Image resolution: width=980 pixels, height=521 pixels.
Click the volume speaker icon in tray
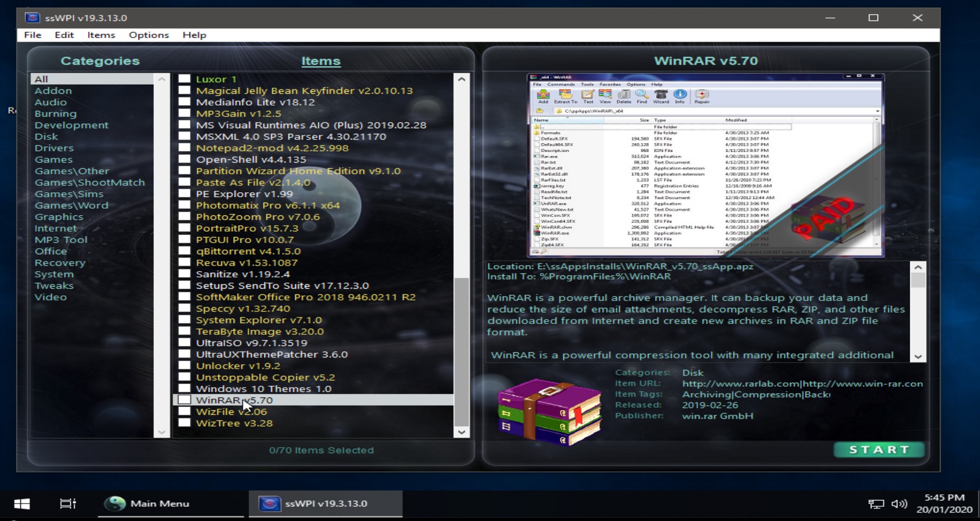(899, 504)
